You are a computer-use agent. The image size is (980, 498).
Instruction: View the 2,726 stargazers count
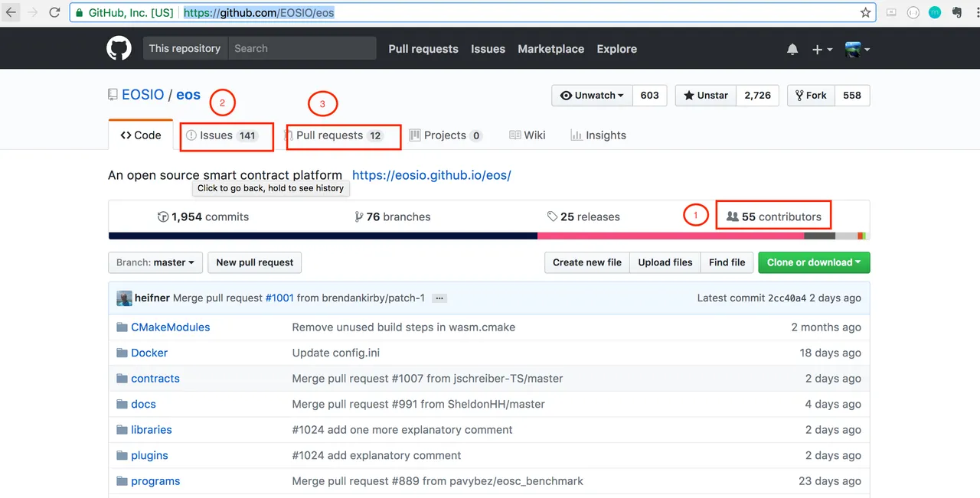pyautogui.click(x=757, y=96)
